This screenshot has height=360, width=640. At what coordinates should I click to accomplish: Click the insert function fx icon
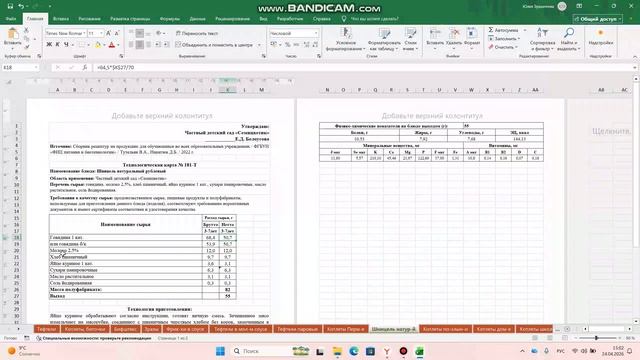coord(85,67)
